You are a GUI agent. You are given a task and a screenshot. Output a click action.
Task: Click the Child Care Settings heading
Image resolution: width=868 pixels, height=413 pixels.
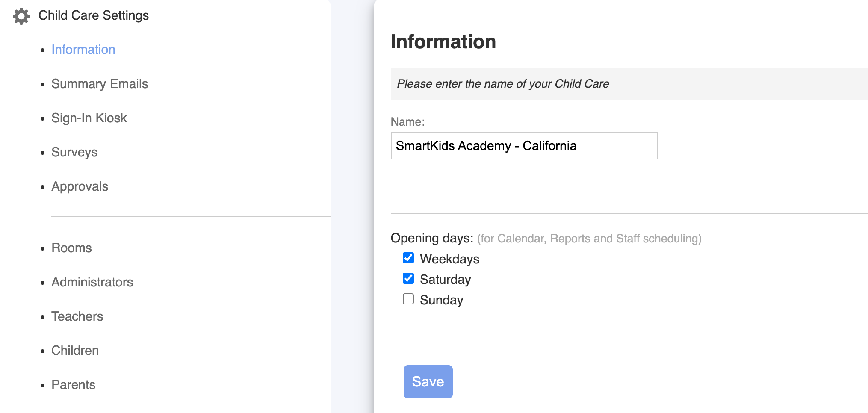[x=93, y=15]
